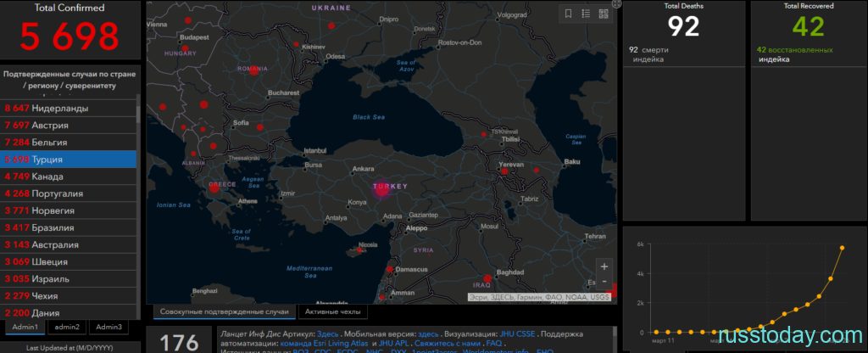Select Нидерланды row with 8 647 cases
This screenshot has height=353, width=868.
[x=68, y=108]
